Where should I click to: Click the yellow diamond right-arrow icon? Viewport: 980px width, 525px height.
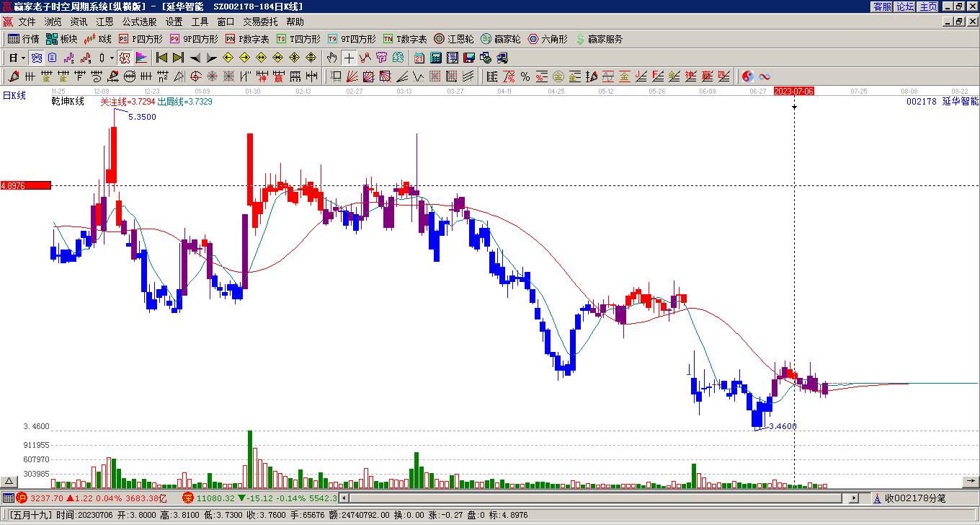coord(245,58)
